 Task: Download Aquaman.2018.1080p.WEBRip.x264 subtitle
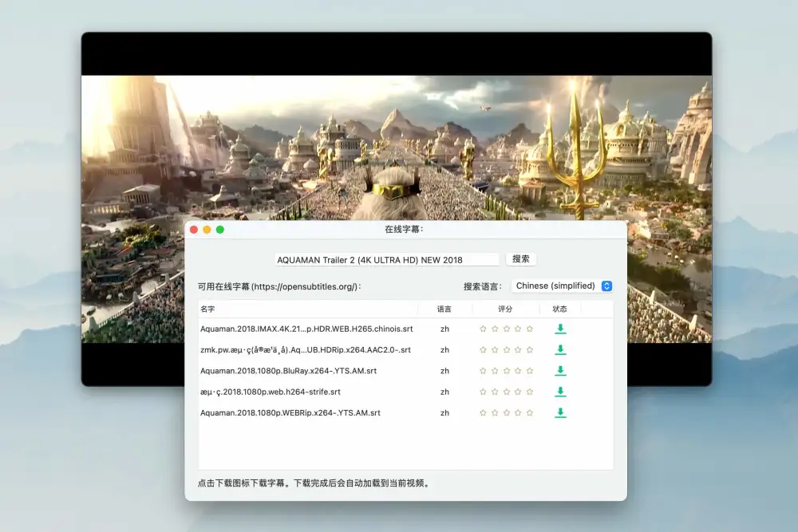[560, 412]
